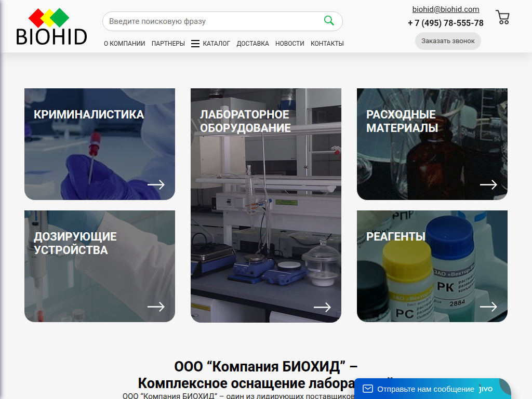Go to the Партнеры page
Image resolution: width=532 pixels, height=399 pixels.
point(168,44)
